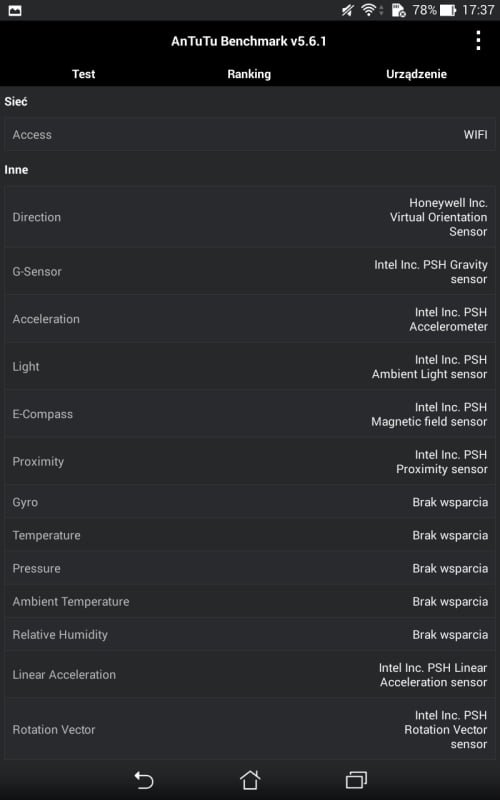The image size is (500, 800).
Task: Tap the Wi-Fi status bar icon
Action: pos(369,10)
